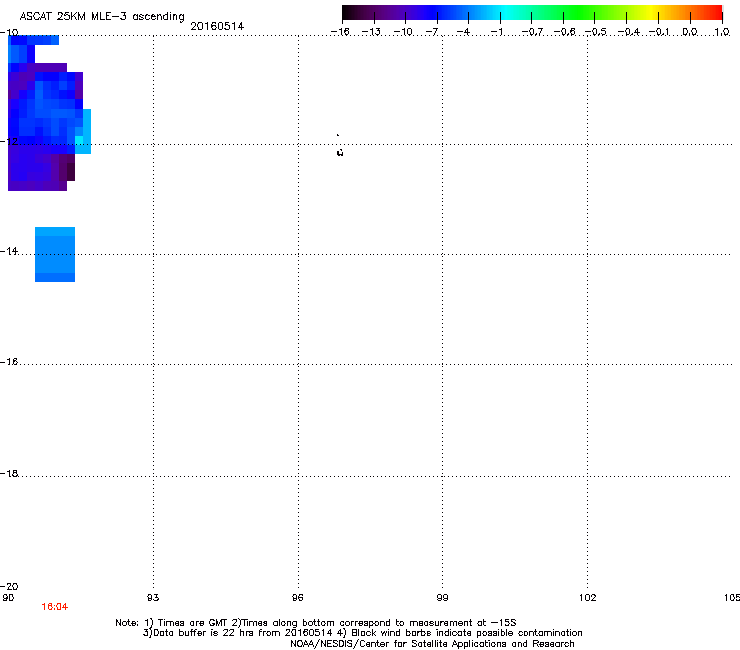Click the latitude label -20
The width and height of the screenshot is (740, 650).
click(x=9, y=586)
